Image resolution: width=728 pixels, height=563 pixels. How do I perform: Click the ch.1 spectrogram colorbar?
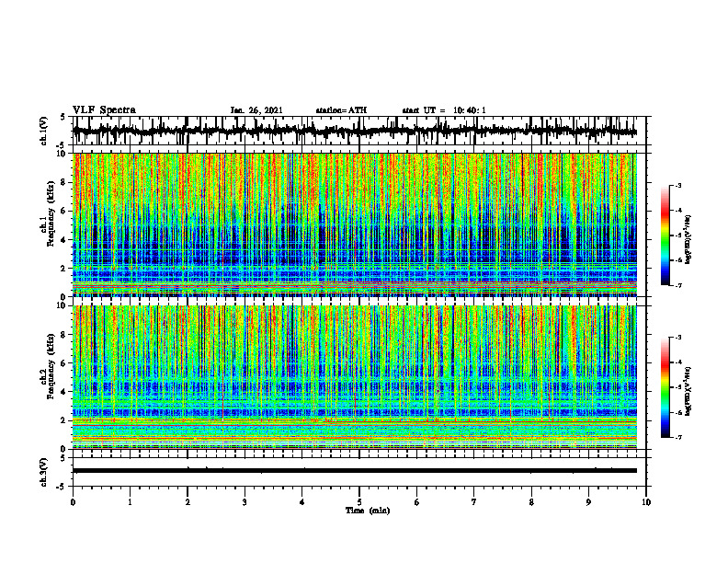(x=665, y=236)
